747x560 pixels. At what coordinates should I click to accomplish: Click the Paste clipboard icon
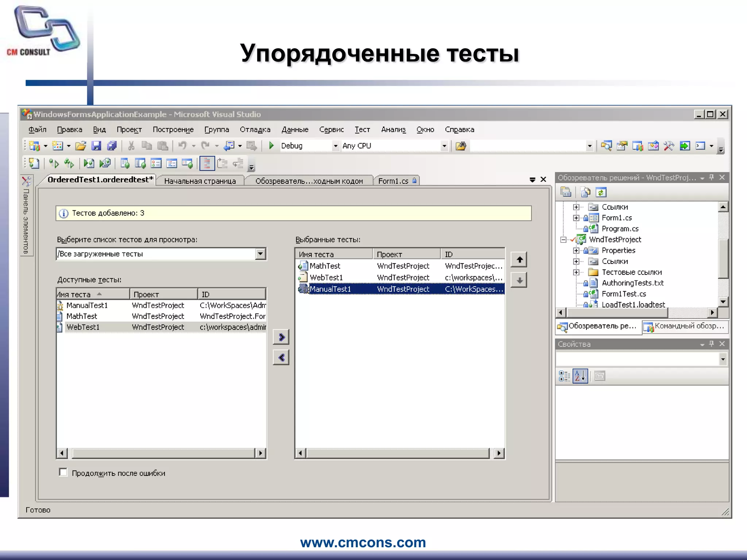(163, 146)
